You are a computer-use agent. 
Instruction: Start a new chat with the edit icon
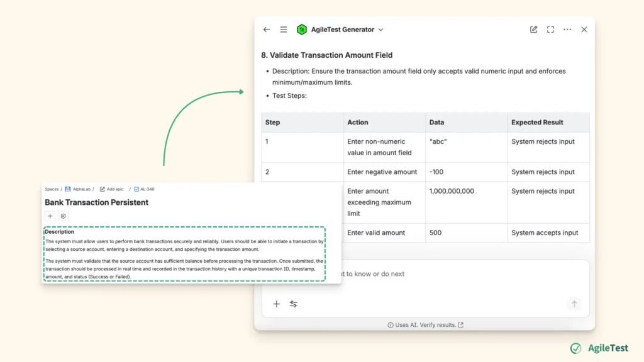[x=533, y=30]
